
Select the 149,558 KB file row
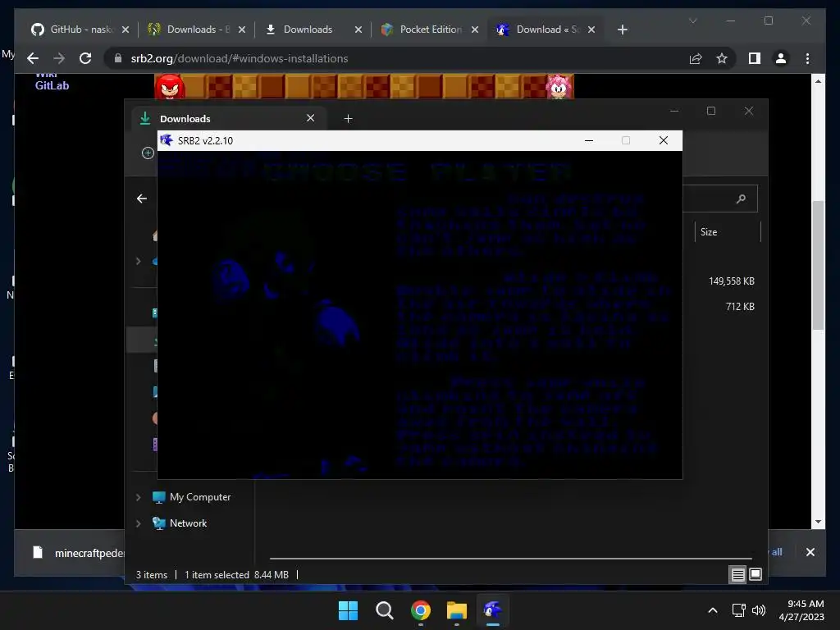click(731, 281)
